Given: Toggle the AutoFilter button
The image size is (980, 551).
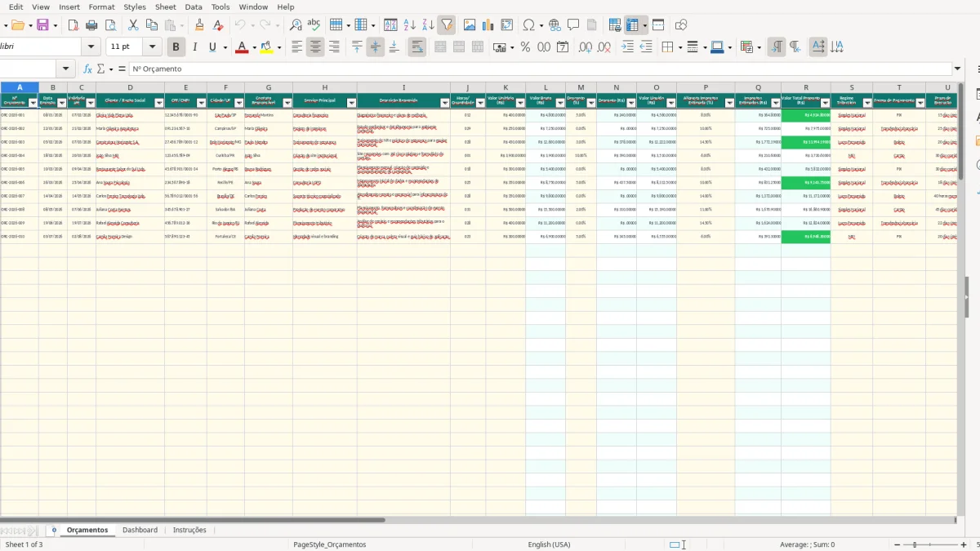Looking at the screenshot, I should [447, 25].
